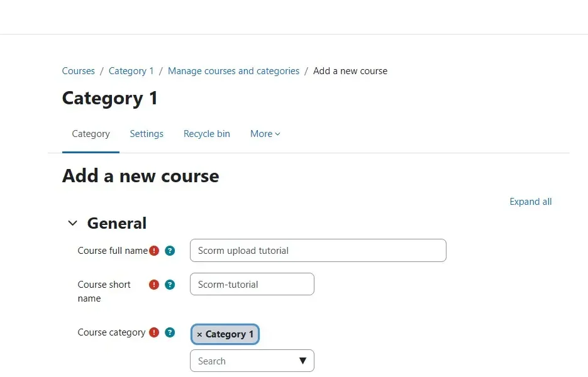This screenshot has width=588, height=377.
Task: Open the Recycle bin tab
Action: 206,134
